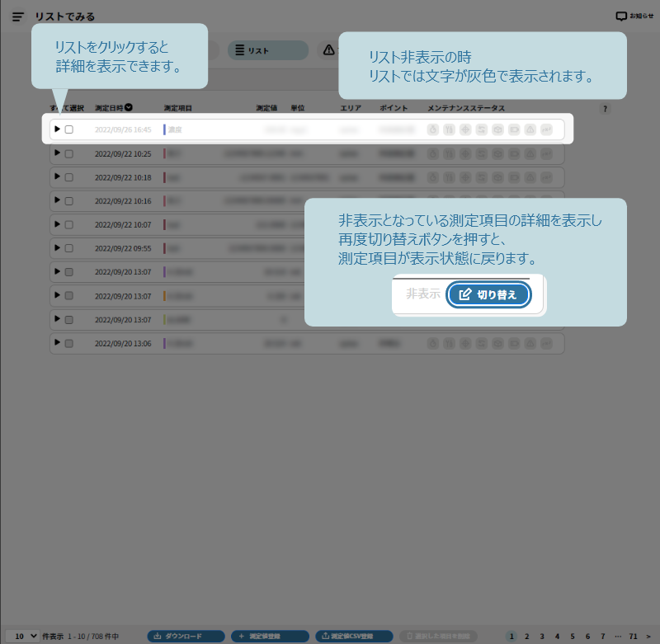Expand the 2022/09/22 10:25 row details

pyautogui.click(x=57, y=153)
